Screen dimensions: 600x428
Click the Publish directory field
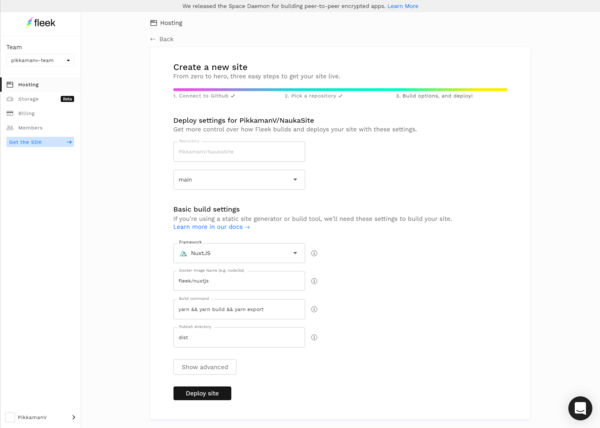pyautogui.click(x=239, y=337)
